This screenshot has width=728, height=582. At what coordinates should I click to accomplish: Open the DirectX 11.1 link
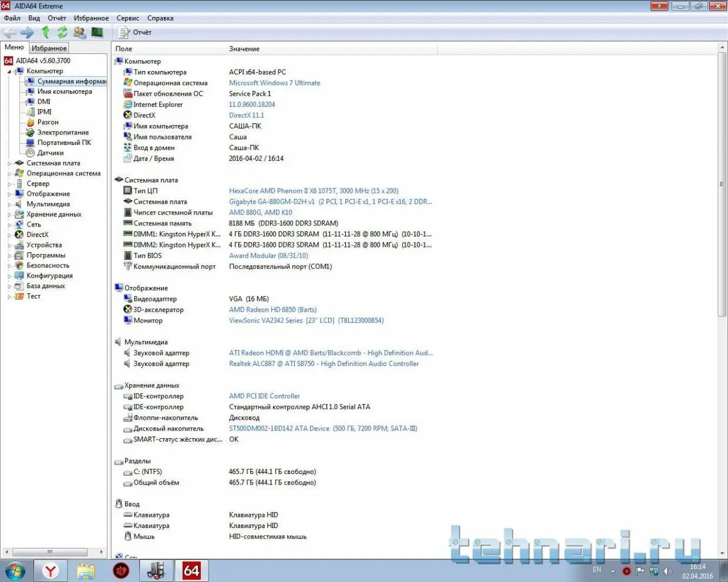pos(247,115)
